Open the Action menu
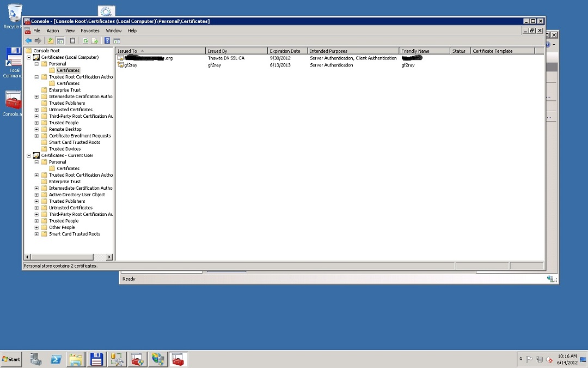Viewport: 588px width, 368px height. (x=53, y=31)
